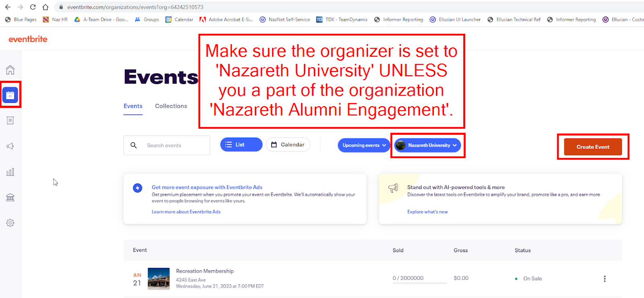Open TDX TeamDynamix bookmark

click(342, 19)
